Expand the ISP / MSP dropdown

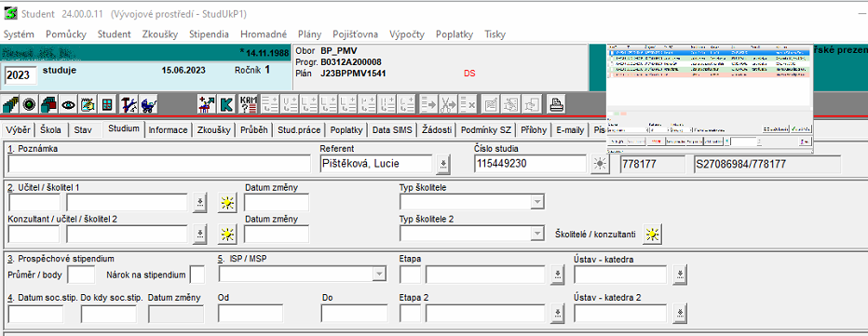point(379,274)
